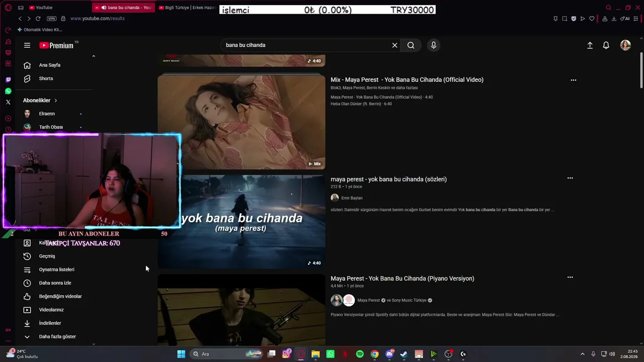
Task: Open the YouTube guide hamburger menu
Action: (x=27, y=45)
